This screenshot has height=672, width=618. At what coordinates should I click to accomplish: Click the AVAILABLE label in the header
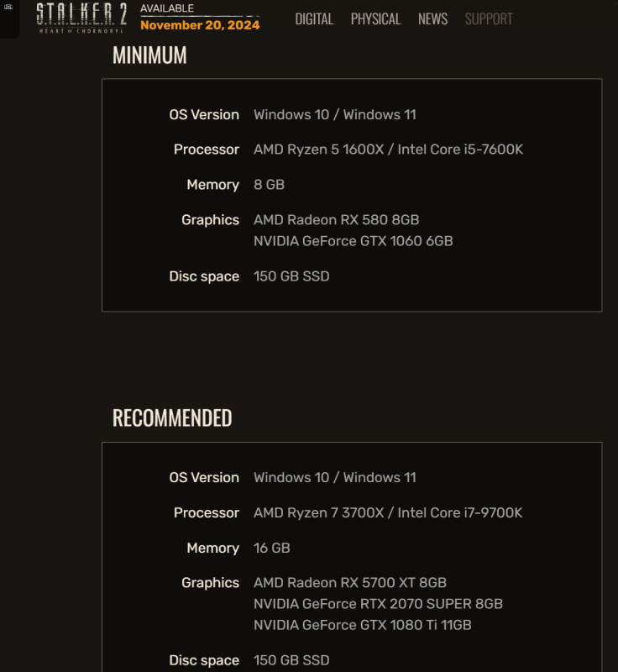tap(167, 8)
